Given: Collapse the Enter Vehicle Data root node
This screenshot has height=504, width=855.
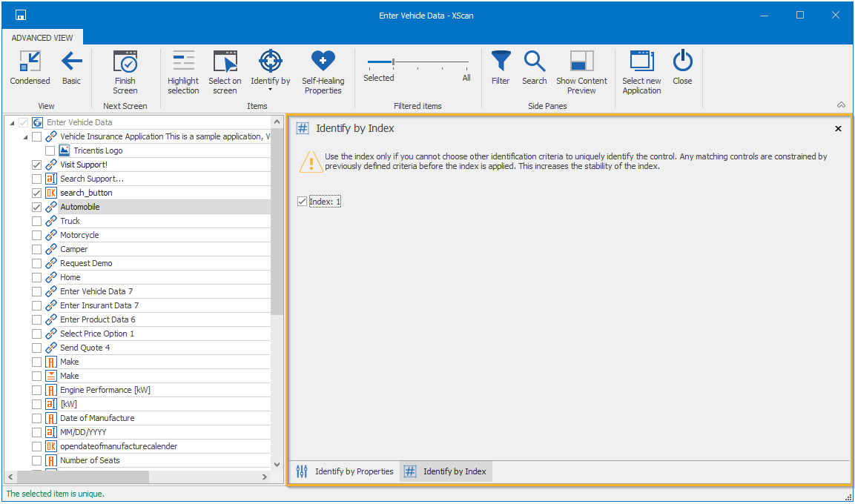Looking at the screenshot, I should [x=13, y=122].
